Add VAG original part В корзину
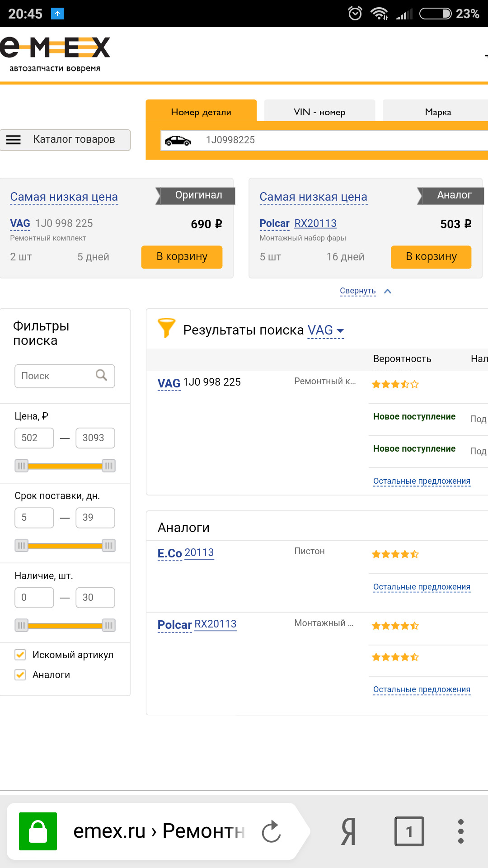 coord(182,257)
